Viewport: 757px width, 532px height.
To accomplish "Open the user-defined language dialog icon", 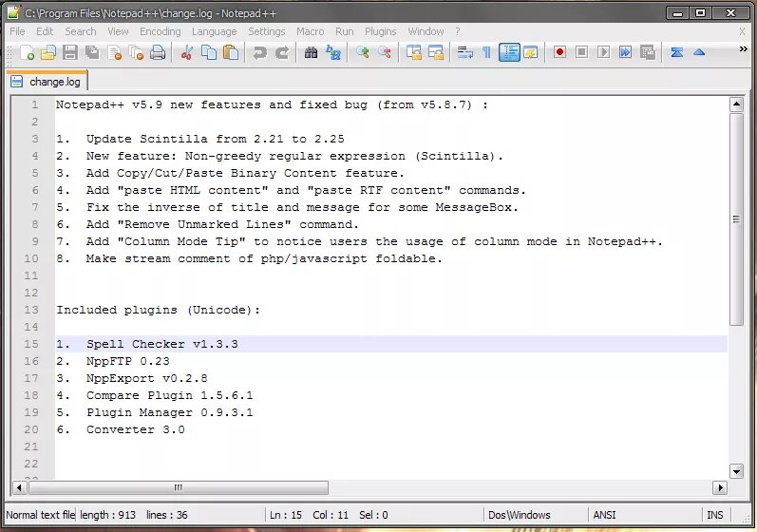I will [530, 52].
